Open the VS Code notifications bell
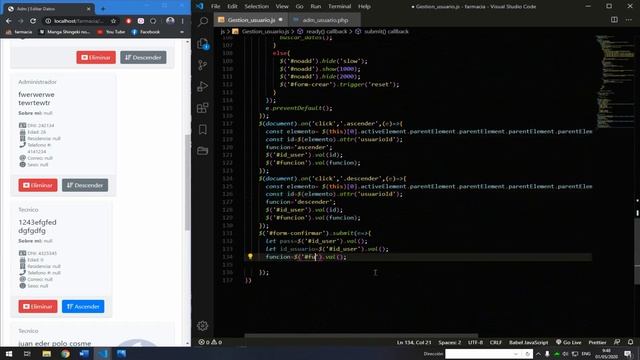640x360 pixels. [x=631, y=342]
